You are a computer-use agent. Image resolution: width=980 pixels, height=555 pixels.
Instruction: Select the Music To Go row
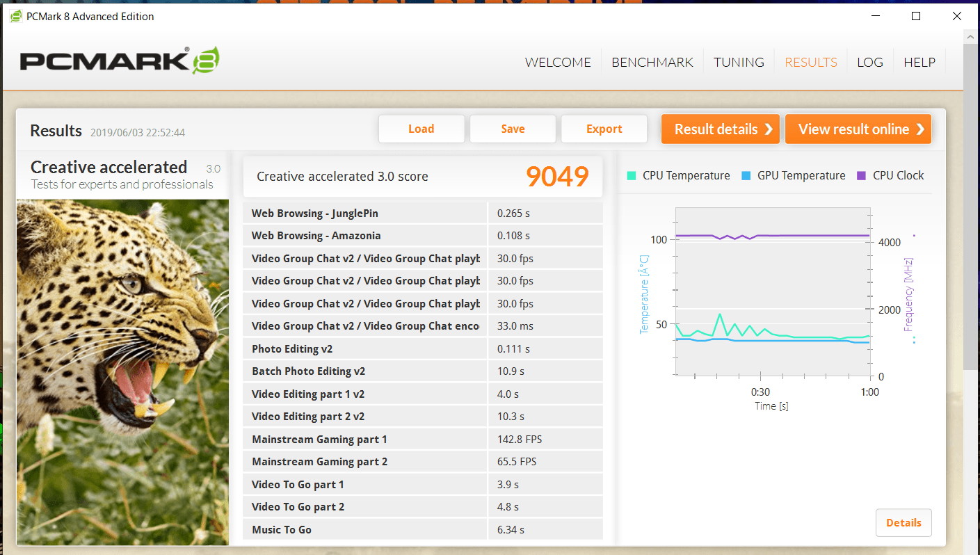pos(422,529)
